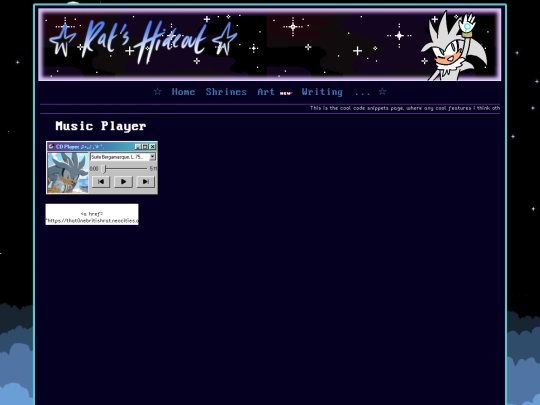Screen dimensions: 540x405
Task: Click the CD icon in the player title bar
Action: point(51,146)
